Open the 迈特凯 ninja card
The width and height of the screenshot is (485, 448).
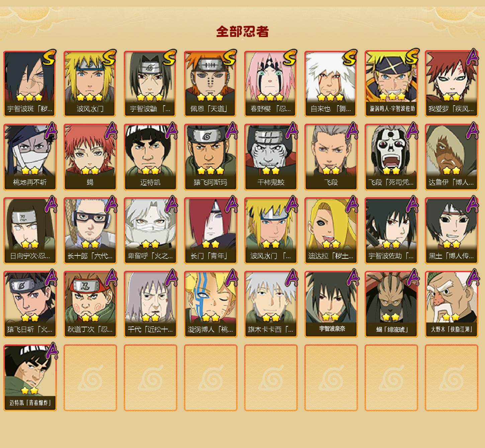(x=151, y=157)
